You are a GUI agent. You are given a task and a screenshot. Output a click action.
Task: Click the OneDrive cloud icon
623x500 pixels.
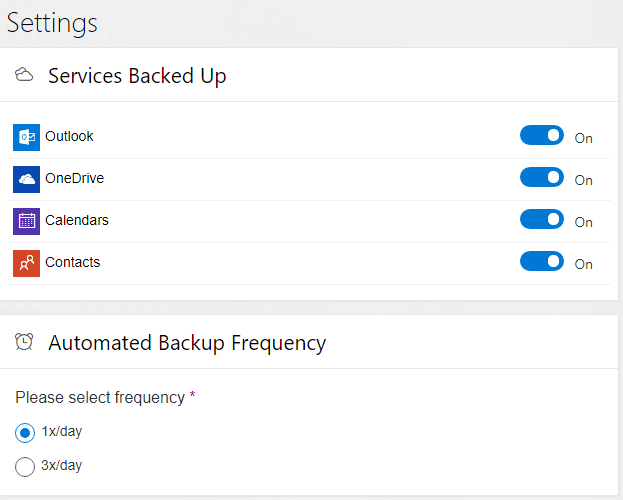point(26,179)
